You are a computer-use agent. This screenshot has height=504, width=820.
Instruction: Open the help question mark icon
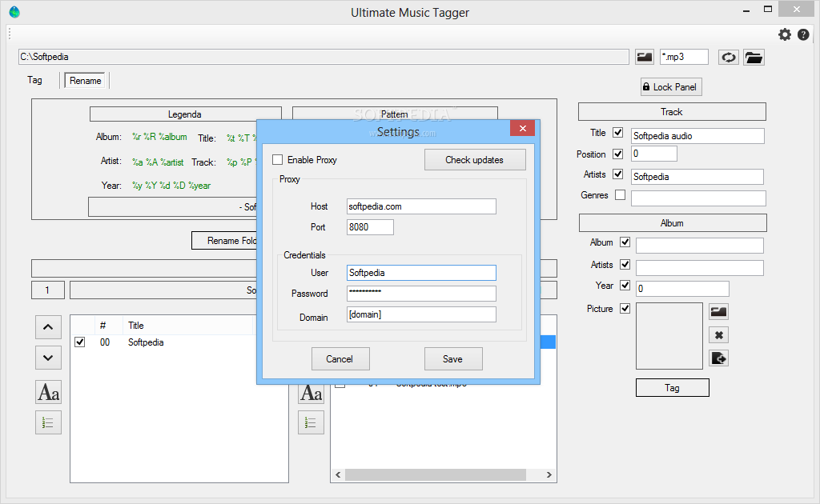(803, 34)
